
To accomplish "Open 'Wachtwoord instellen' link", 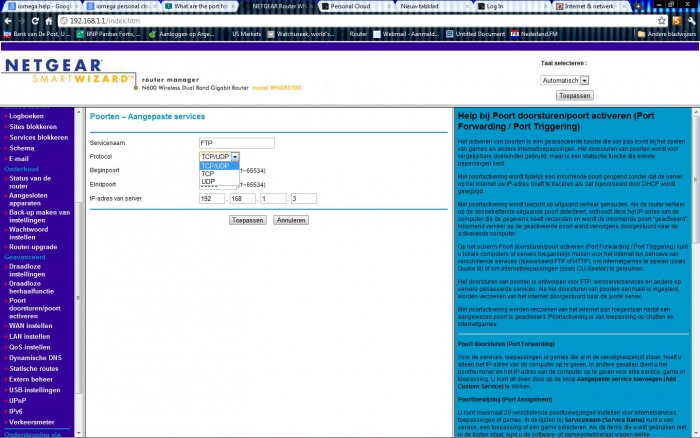I will [x=29, y=233].
